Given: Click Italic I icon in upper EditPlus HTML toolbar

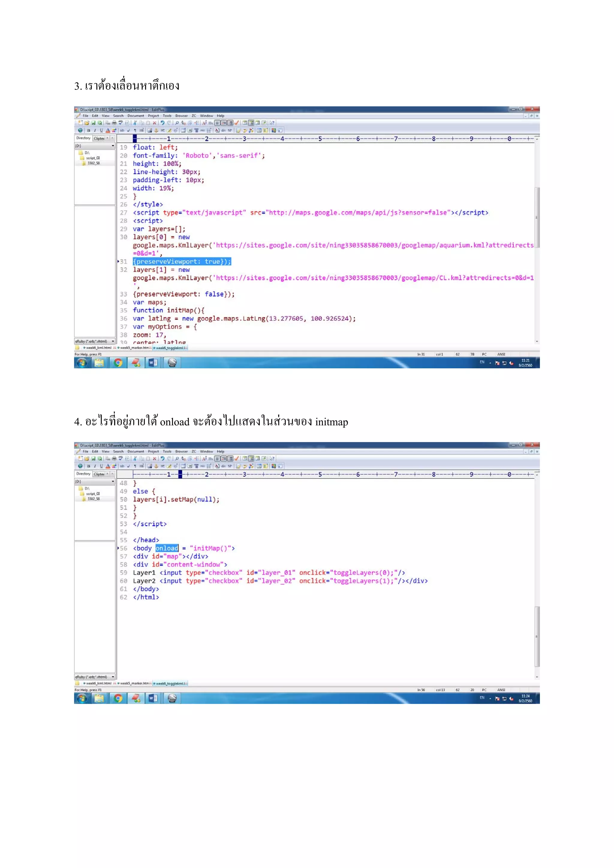Looking at the screenshot, I should [95, 130].
